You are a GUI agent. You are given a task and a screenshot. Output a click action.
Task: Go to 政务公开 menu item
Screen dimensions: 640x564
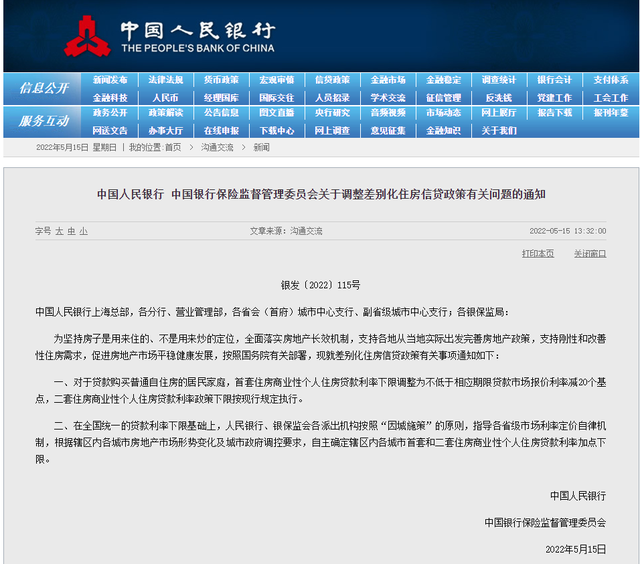110,113
